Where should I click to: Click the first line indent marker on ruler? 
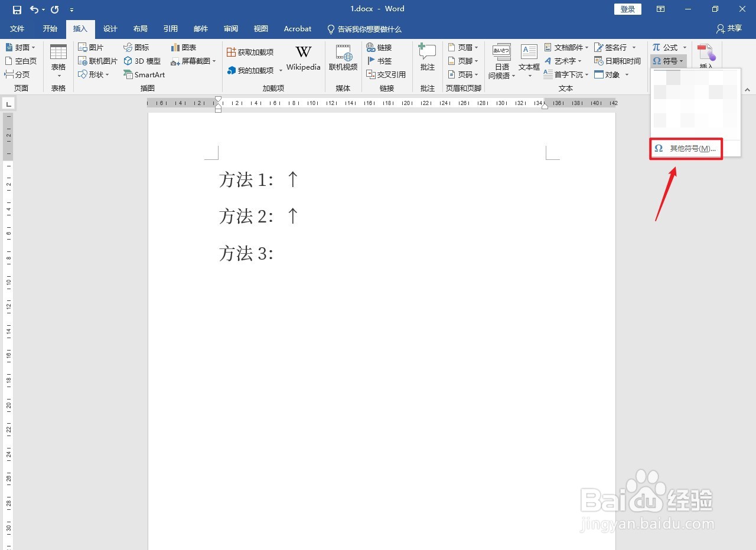pos(218,99)
